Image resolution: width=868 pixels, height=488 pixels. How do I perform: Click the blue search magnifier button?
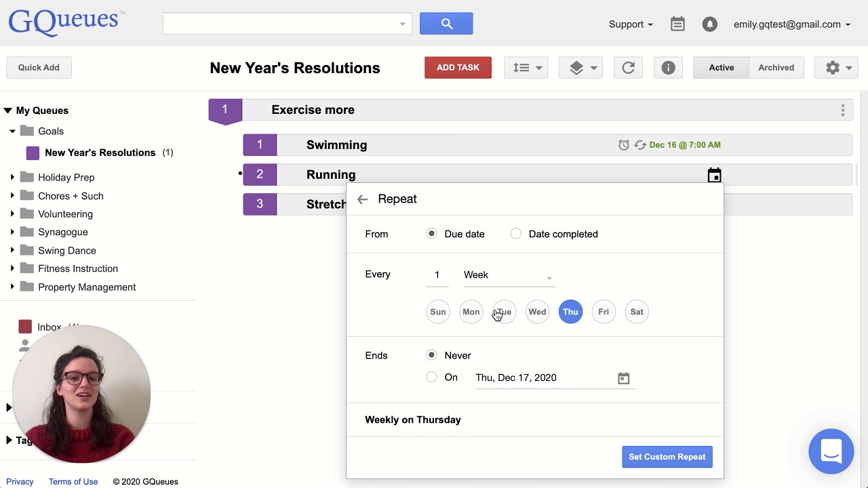click(x=446, y=24)
